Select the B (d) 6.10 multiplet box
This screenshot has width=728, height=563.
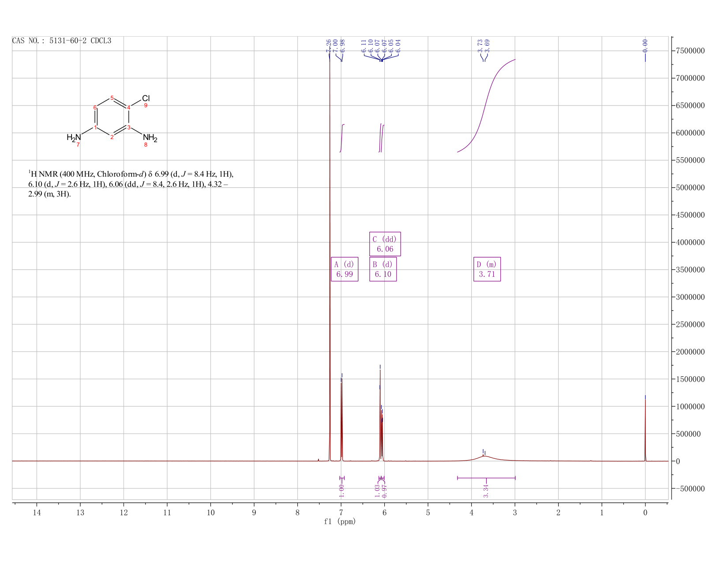[x=383, y=269]
